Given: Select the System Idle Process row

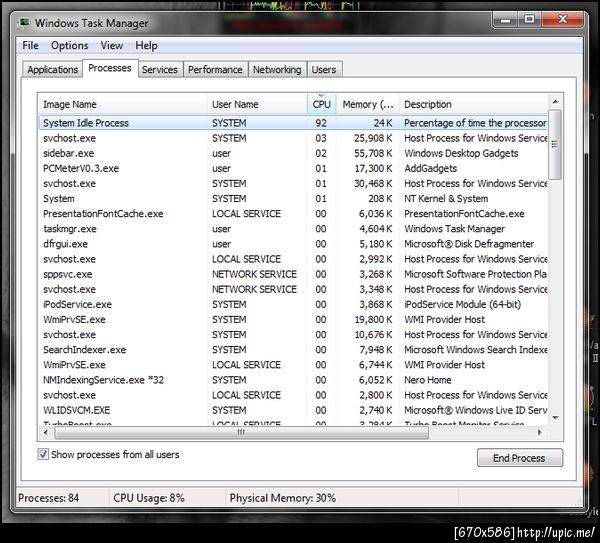Looking at the screenshot, I should tap(293, 123).
